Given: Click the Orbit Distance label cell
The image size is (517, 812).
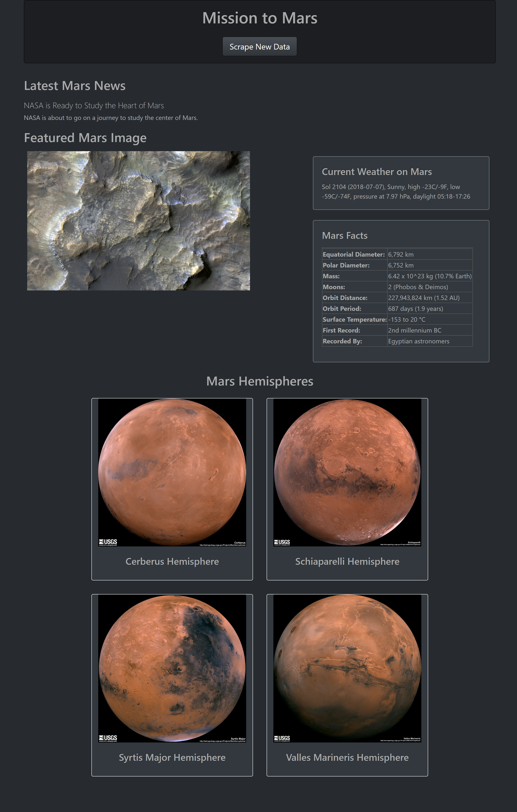Looking at the screenshot, I should [354, 297].
